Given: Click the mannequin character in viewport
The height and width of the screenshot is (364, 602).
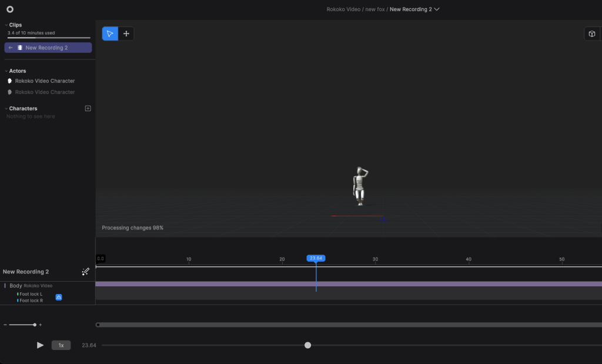Looking at the screenshot, I should pos(360,186).
